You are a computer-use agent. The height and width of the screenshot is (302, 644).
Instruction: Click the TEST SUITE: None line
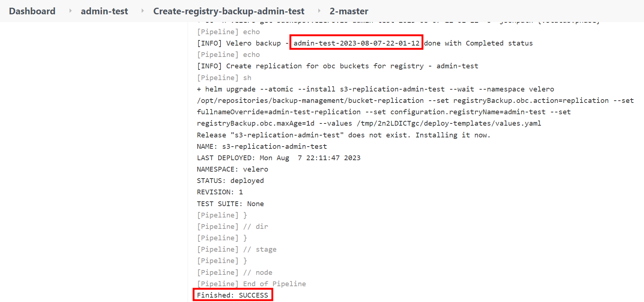230,204
